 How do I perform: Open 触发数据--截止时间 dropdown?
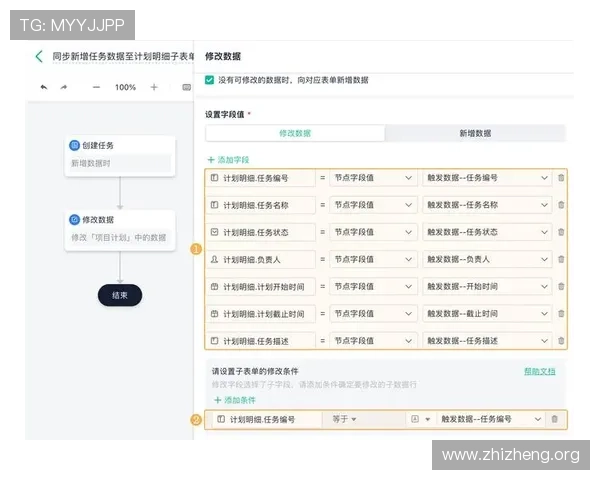click(x=487, y=313)
